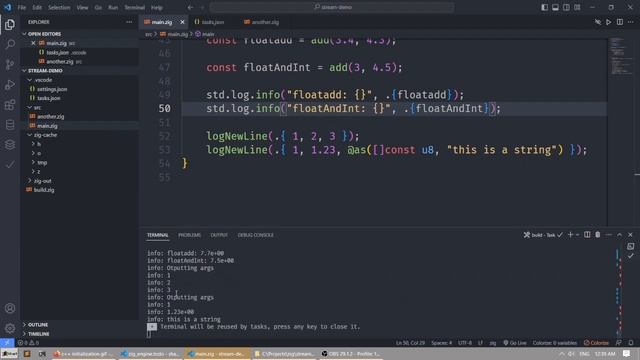The image size is (640, 360).
Task: Click the Spaces: 4 indentation indicator
Action: pyautogui.click(x=442, y=343)
